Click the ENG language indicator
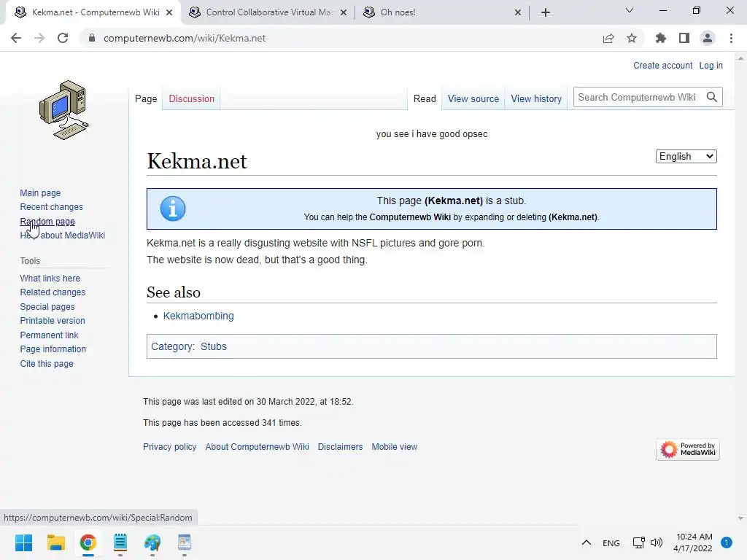This screenshot has width=747, height=560. pos(611,542)
